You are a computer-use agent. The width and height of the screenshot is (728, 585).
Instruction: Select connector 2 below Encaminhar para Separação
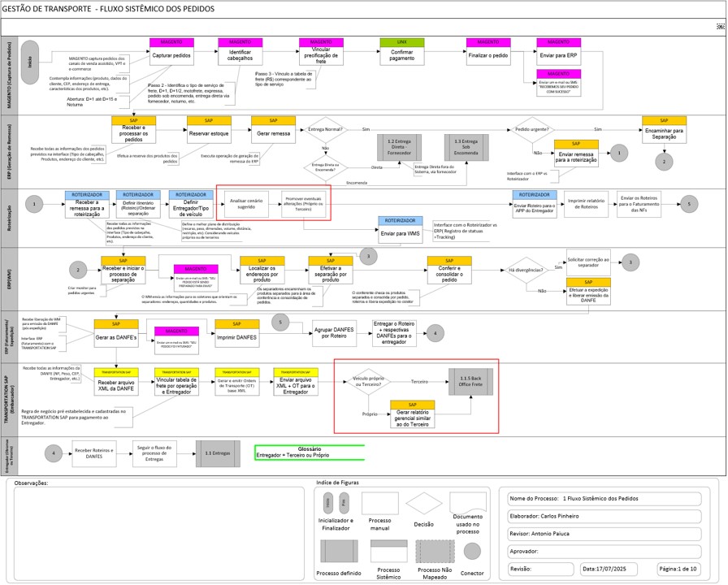(x=664, y=162)
